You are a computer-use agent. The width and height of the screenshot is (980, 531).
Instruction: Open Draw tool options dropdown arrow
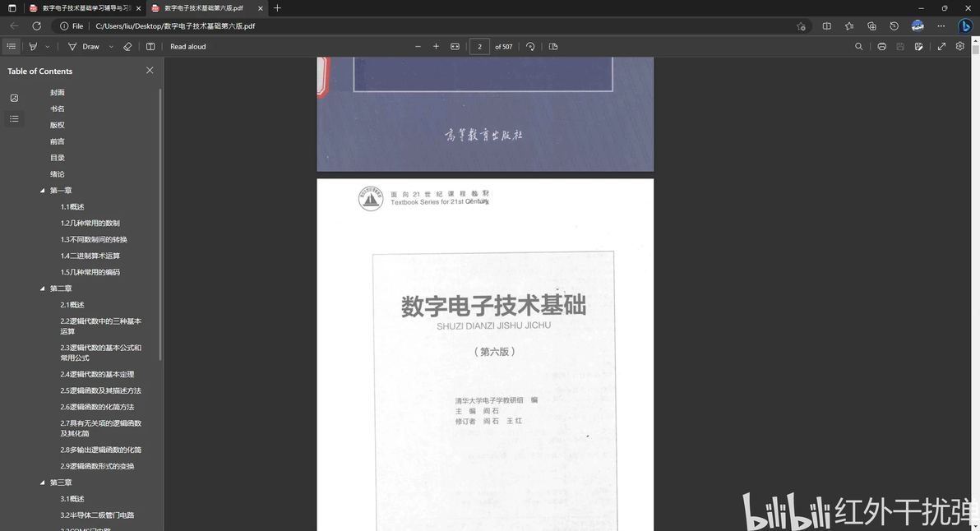pos(111,47)
